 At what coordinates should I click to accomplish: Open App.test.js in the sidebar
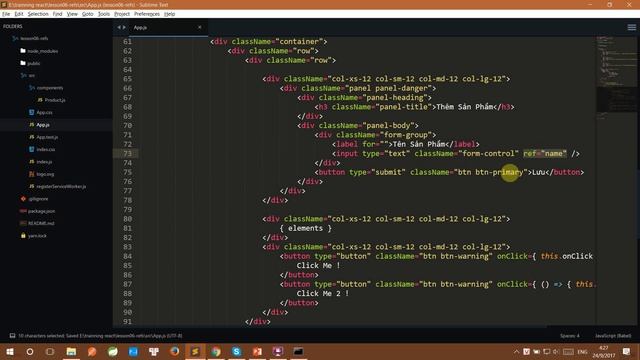[47, 137]
